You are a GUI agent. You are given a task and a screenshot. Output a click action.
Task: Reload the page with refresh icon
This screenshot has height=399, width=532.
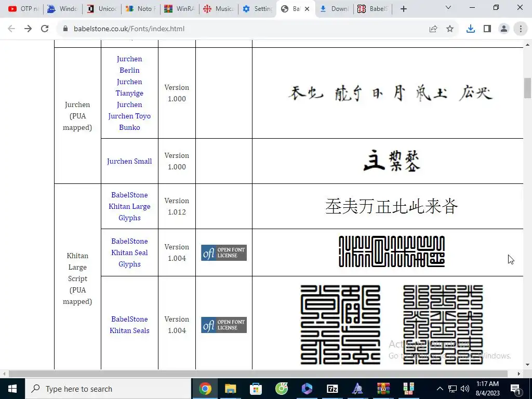[45, 29]
